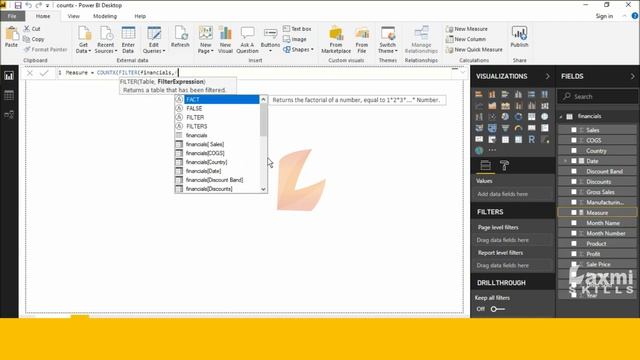Commit the formula with the checkmark icon
The image size is (640, 360).
(x=44, y=73)
